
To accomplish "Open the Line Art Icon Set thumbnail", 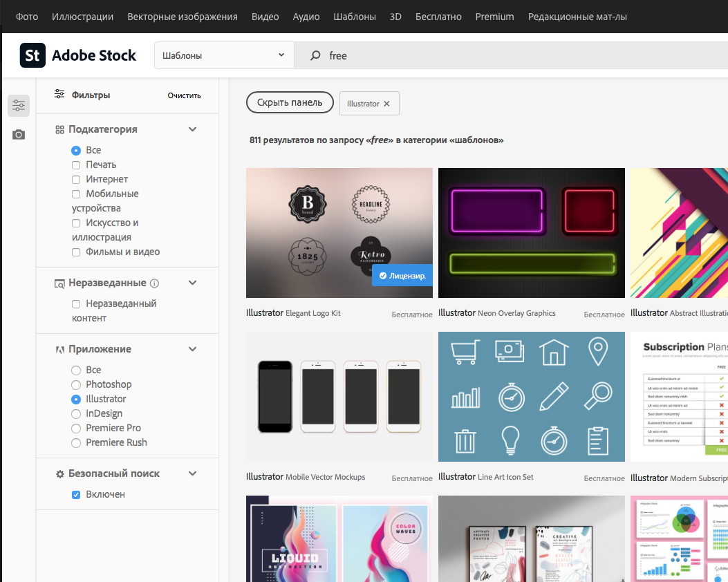I will (532, 397).
